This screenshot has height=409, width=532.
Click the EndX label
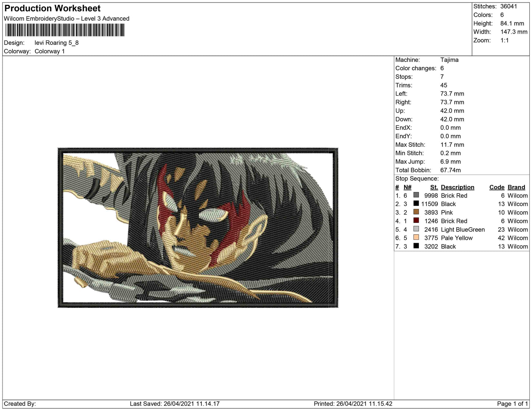(x=404, y=128)
